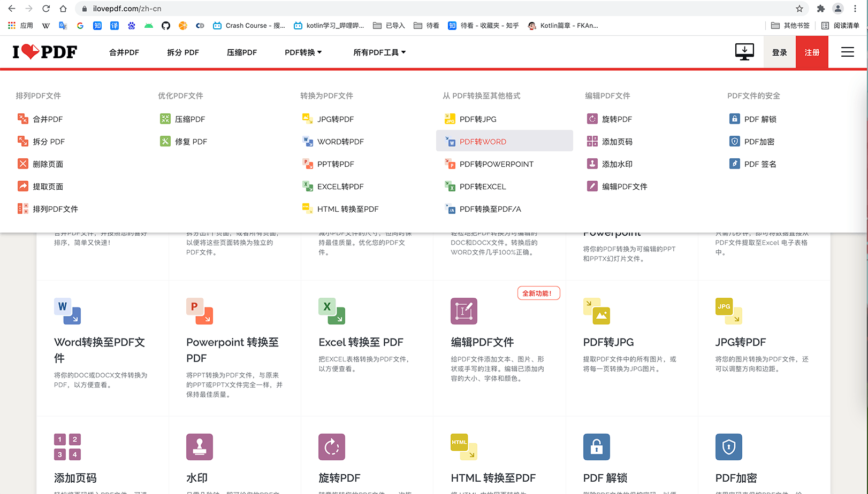
Task: Reload the page
Action: pos(46,9)
